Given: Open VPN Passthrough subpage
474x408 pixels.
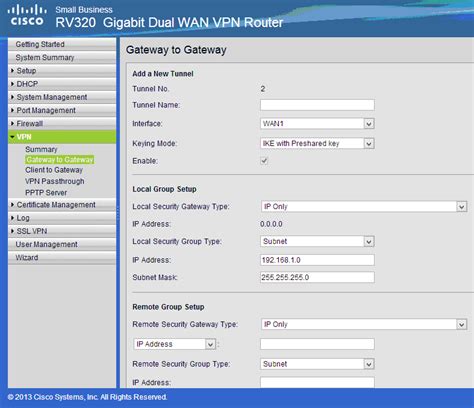Looking at the screenshot, I should [55, 181].
